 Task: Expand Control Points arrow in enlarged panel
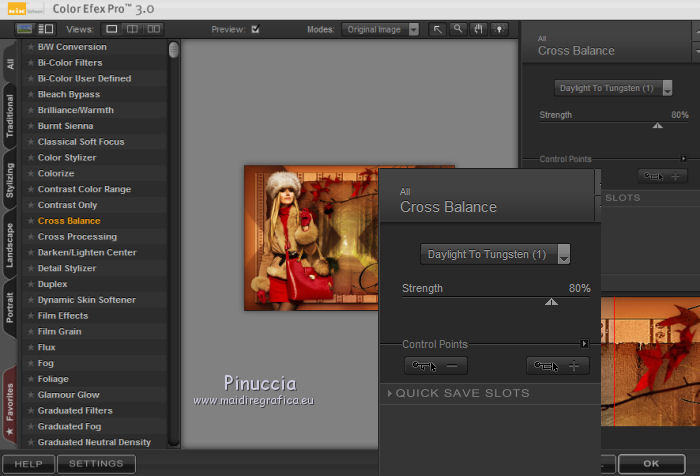pos(584,343)
